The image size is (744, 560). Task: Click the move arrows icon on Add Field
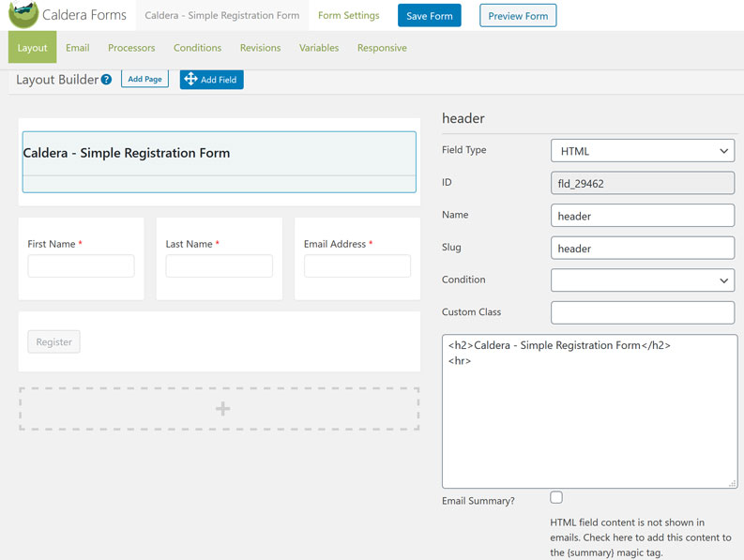click(x=190, y=79)
